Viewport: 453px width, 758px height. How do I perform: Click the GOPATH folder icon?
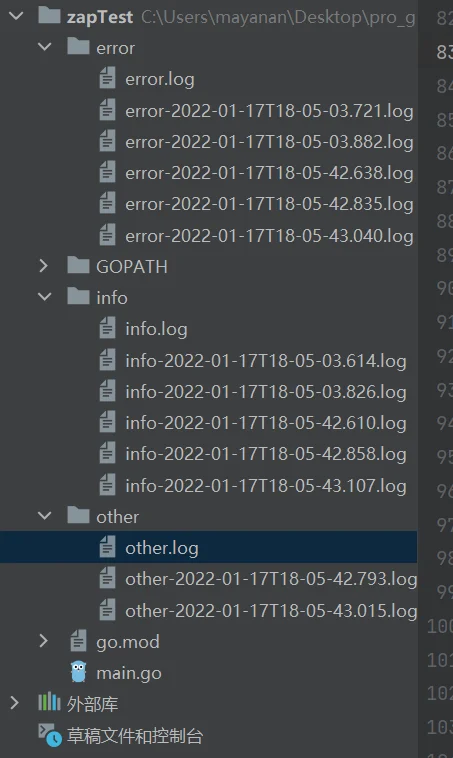78,265
